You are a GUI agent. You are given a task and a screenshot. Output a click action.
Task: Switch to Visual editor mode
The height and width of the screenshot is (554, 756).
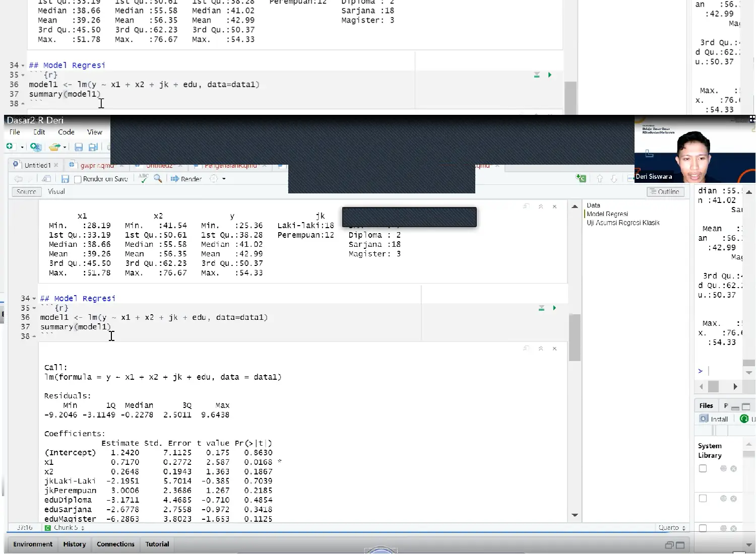point(56,191)
